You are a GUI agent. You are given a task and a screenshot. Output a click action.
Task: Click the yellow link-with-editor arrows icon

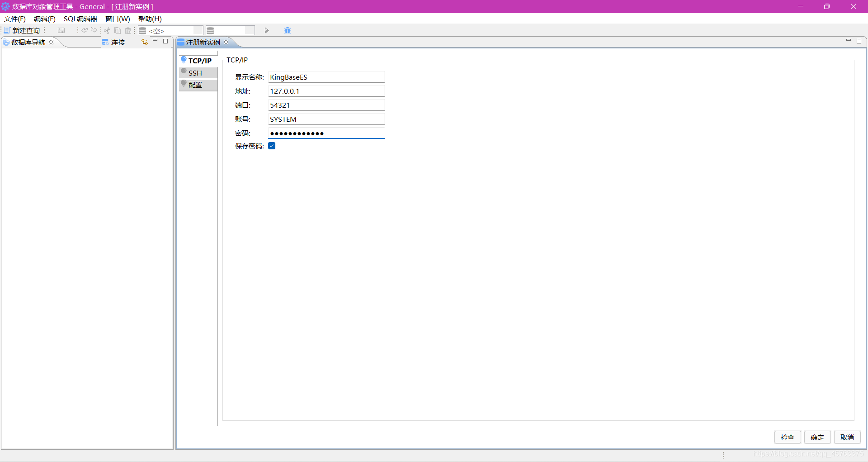click(145, 42)
